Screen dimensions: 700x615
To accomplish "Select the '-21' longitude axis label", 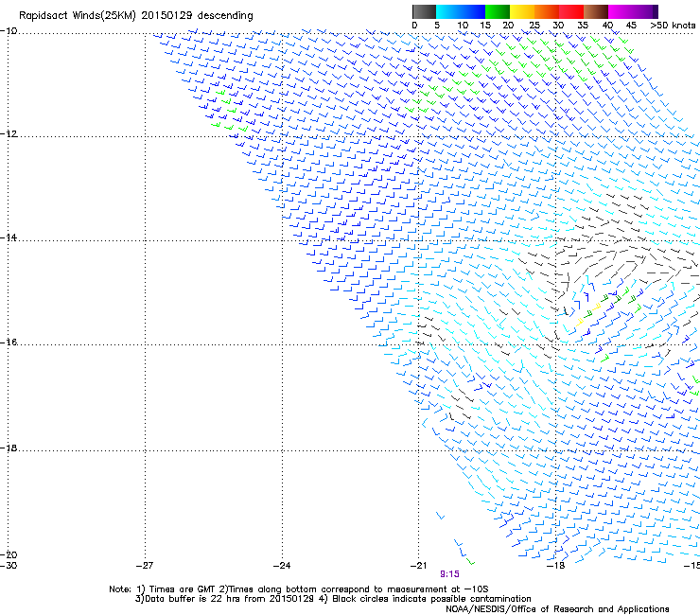I will coord(418,566).
